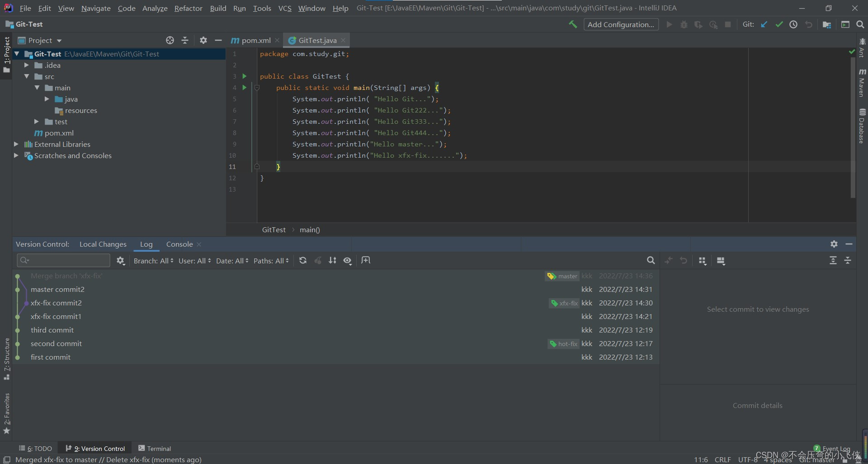The width and height of the screenshot is (868, 464).
Task: Open log quick settings eye icon
Action: point(347,260)
